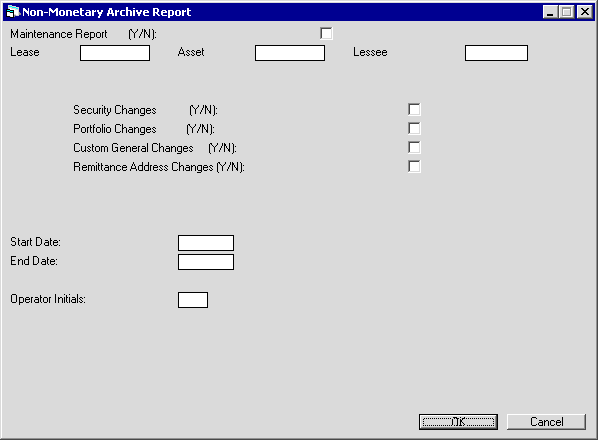Focus the Lease input field
The width and height of the screenshot is (598, 440).
point(115,53)
